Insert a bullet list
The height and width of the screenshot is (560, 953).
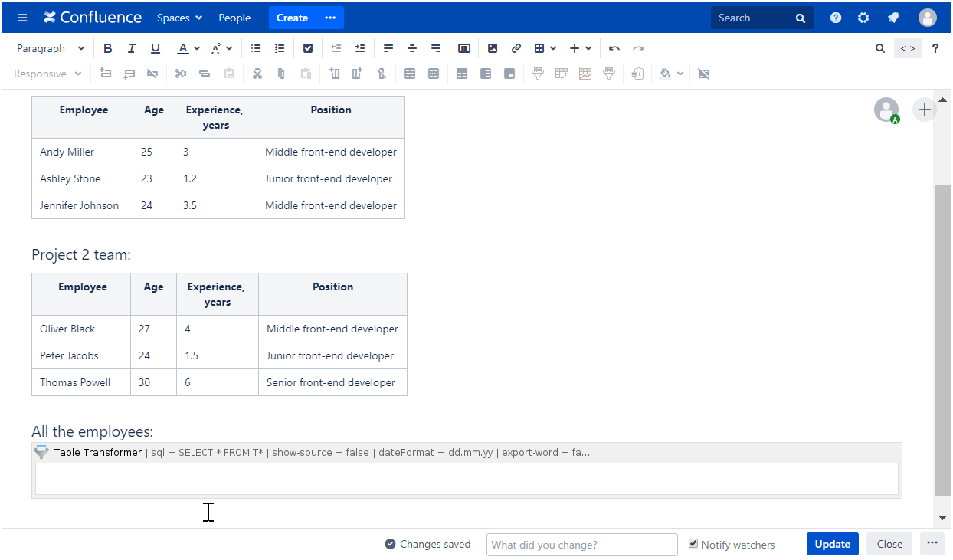[256, 48]
